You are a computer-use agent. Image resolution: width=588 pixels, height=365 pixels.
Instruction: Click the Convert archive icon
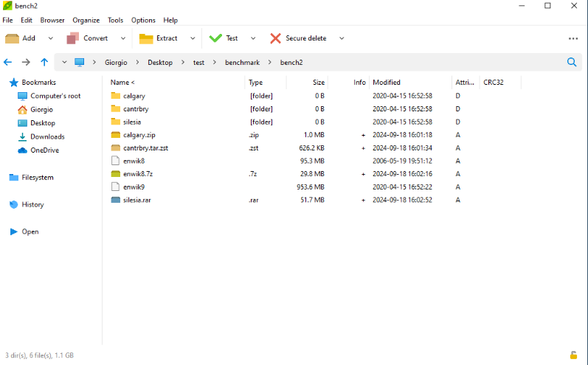[73, 38]
